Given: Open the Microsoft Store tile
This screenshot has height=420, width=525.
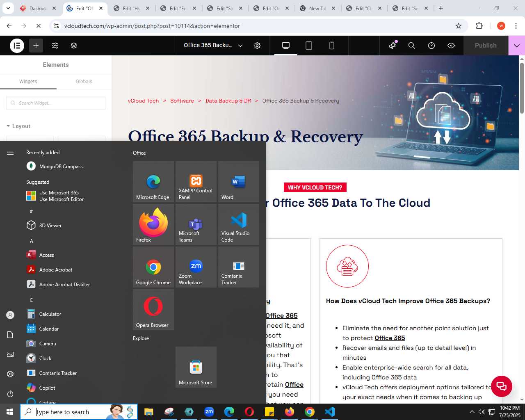Looking at the screenshot, I should tap(196, 367).
